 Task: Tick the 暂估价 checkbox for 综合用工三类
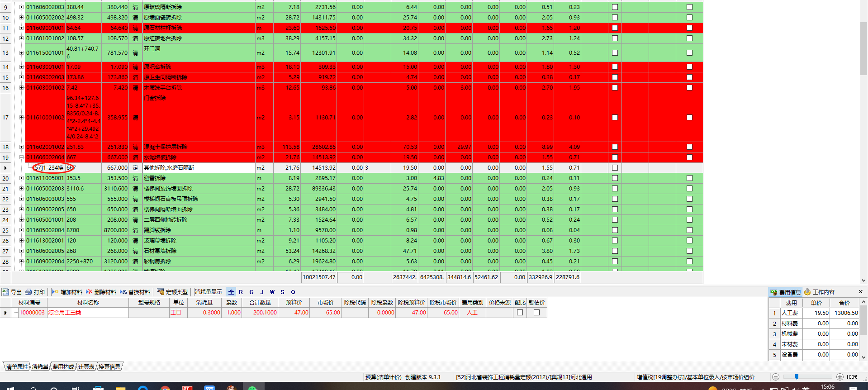coord(537,313)
